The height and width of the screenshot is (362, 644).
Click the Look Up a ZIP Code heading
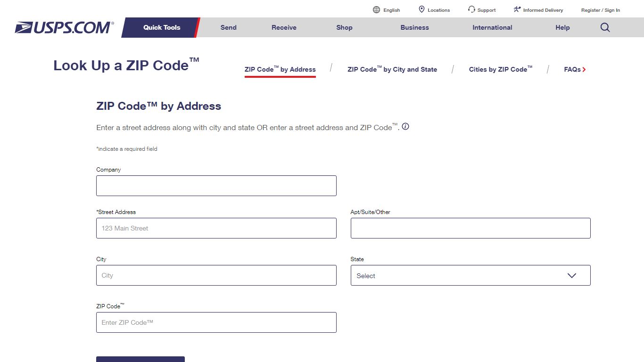(x=126, y=65)
